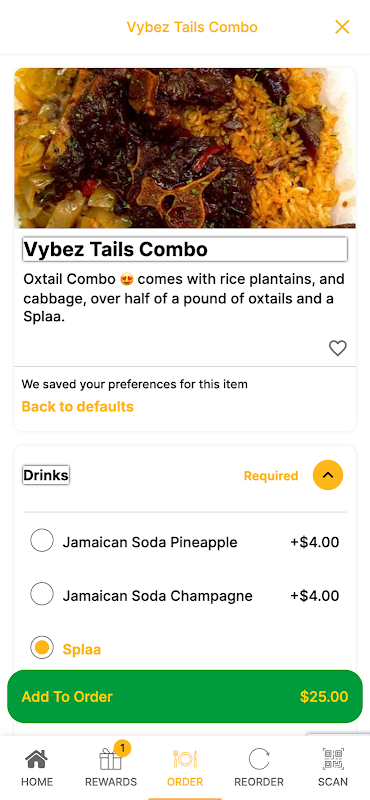Switch to the REORDER tab label
The width and height of the screenshot is (370, 800).
click(x=259, y=782)
